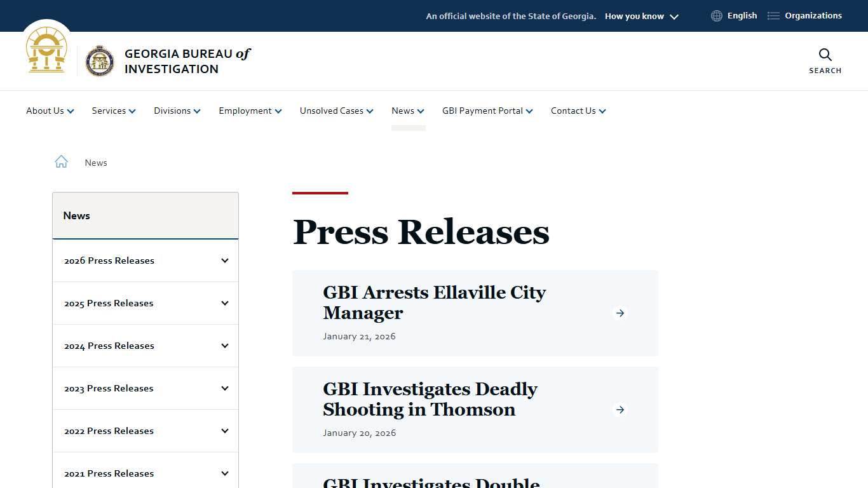Open the Ellaville City Manager article arrow
The image size is (868, 488).
(x=620, y=313)
